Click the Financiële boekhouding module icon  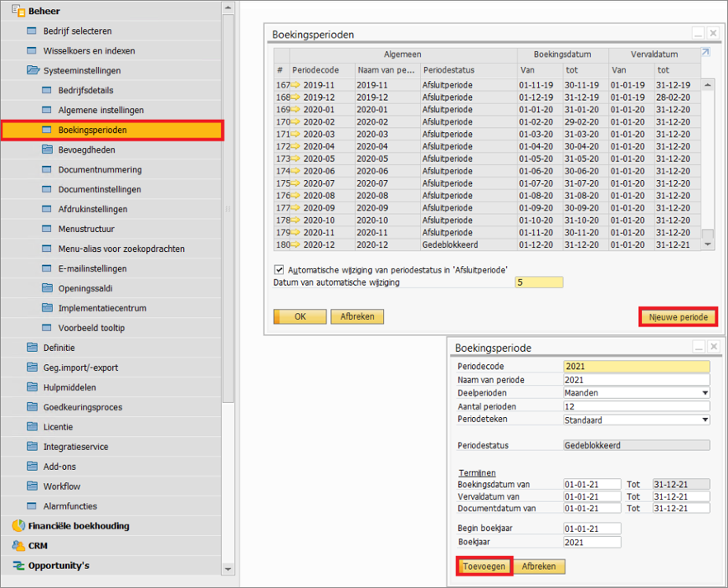[18, 526]
